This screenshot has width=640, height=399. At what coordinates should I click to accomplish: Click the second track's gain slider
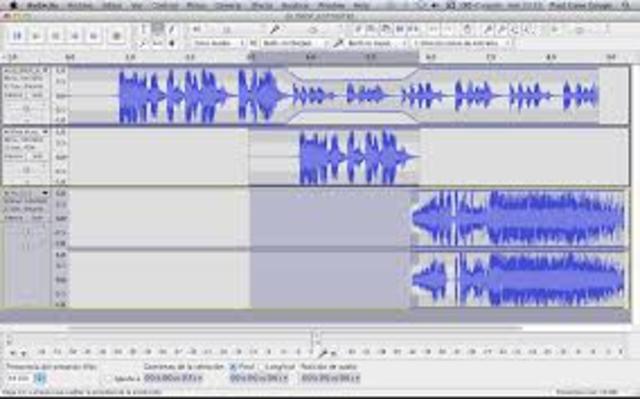tap(26, 169)
